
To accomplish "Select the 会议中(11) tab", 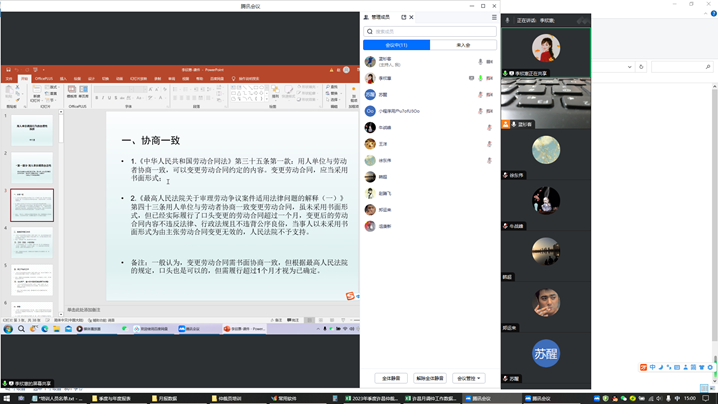I will pyautogui.click(x=397, y=45).
